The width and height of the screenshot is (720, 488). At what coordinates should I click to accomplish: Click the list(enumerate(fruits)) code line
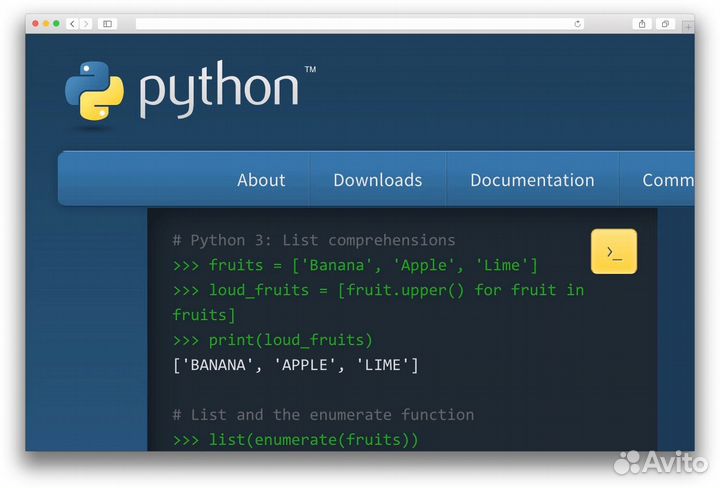[x=296, y=440]
